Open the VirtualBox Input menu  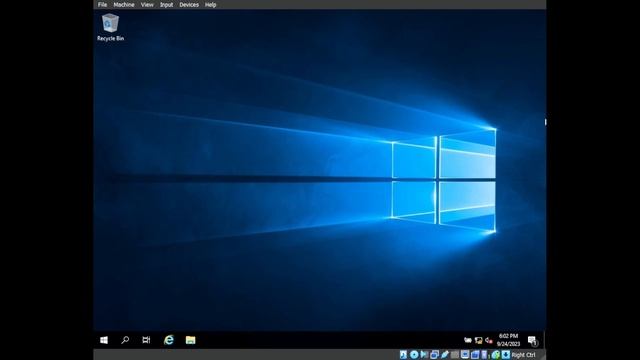pyautogui.click(x=166, y=5)
